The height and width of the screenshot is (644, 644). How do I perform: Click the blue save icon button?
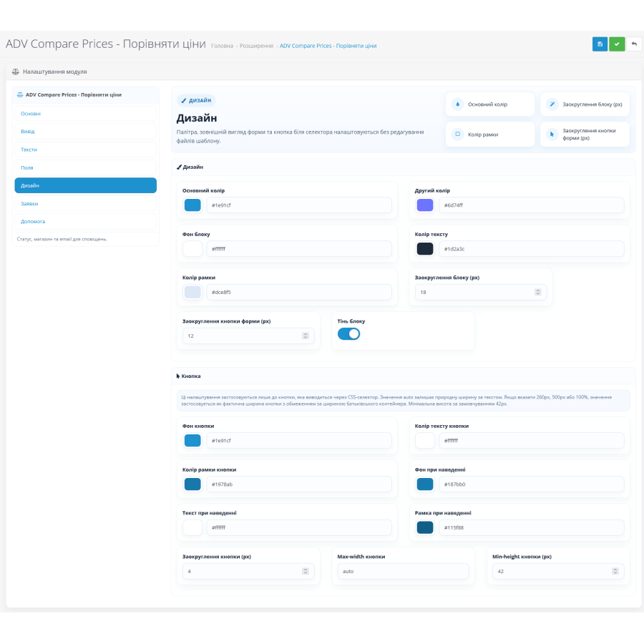(600, 44)
